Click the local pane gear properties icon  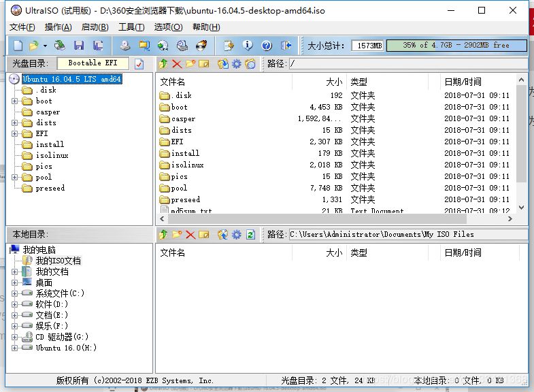pyautogui.click(x=236, y=234)
